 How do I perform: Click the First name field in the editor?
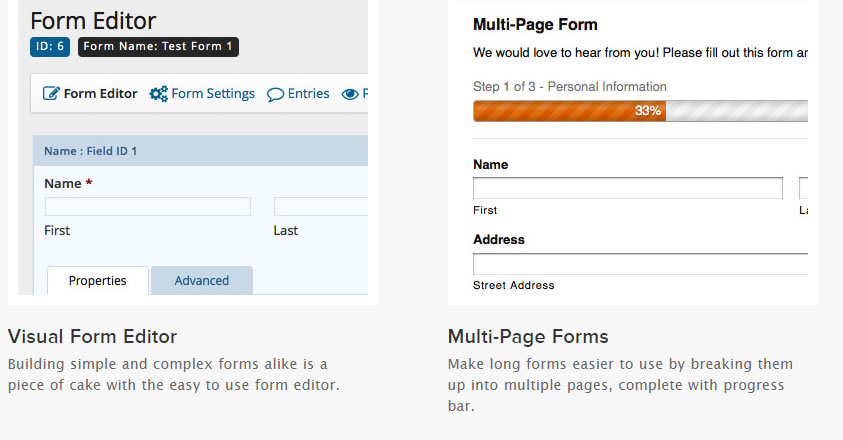tap(148, 207)
